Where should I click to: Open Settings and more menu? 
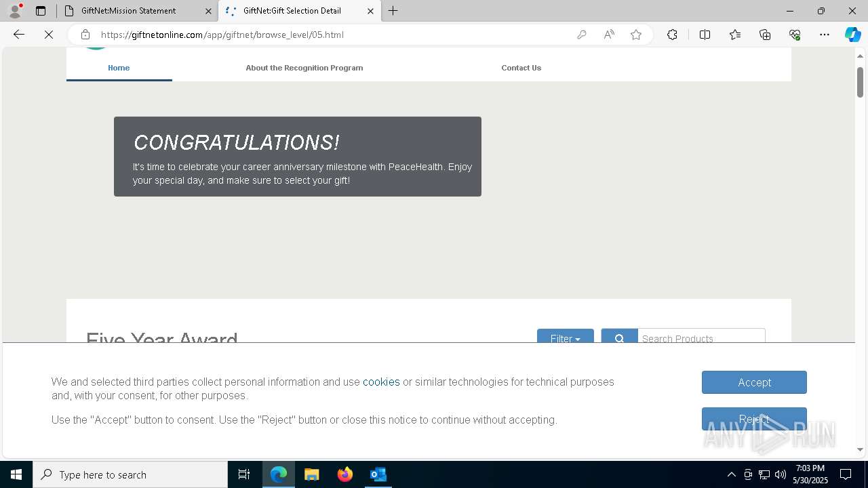[x=825, y=35]
